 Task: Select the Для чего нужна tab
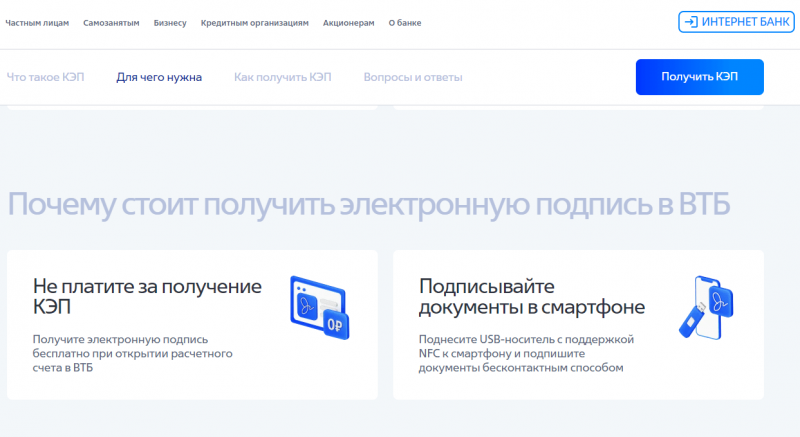pyautogui.click(x=159, y=77)
